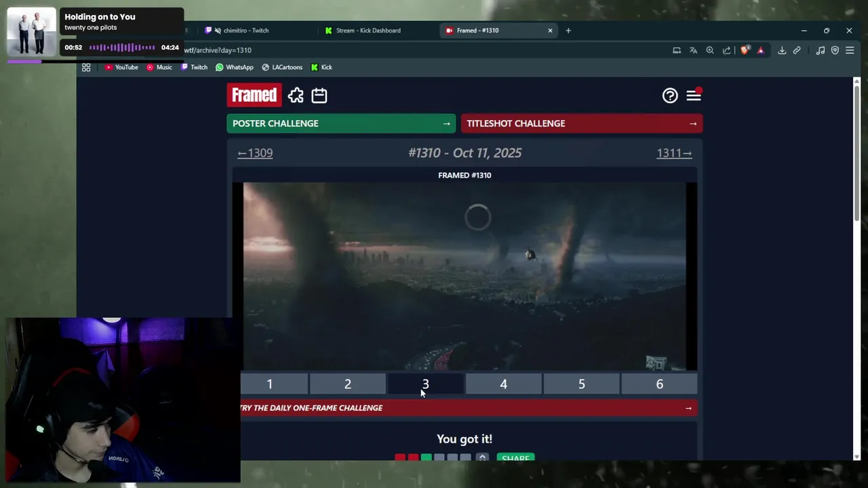Open the Music bookmark
The width and height of the screenshot is (868, 488).
(x=159, y=67)
